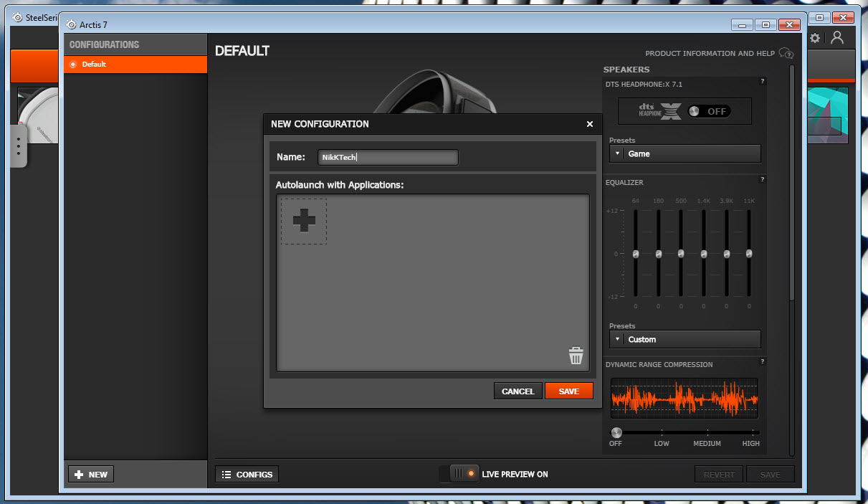Click the Arctis 7 title bar logo icon

coord(71,24)
